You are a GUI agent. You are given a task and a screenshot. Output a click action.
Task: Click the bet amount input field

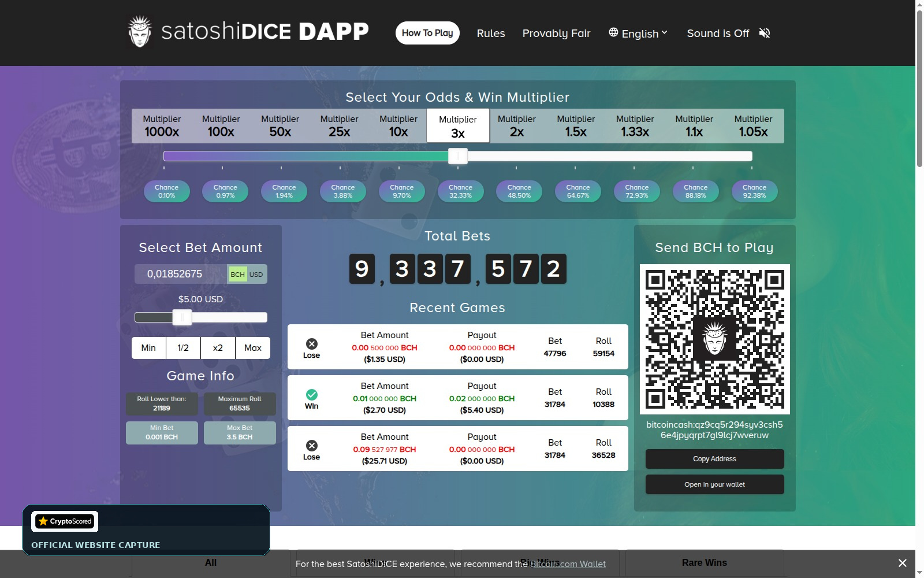point(181,274)
